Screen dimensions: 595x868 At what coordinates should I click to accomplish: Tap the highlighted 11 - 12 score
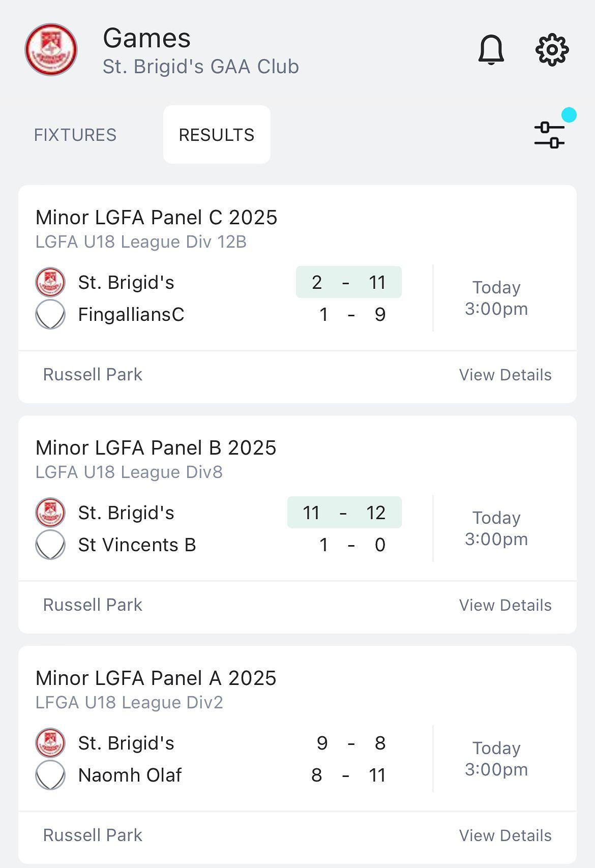[344, 513]
